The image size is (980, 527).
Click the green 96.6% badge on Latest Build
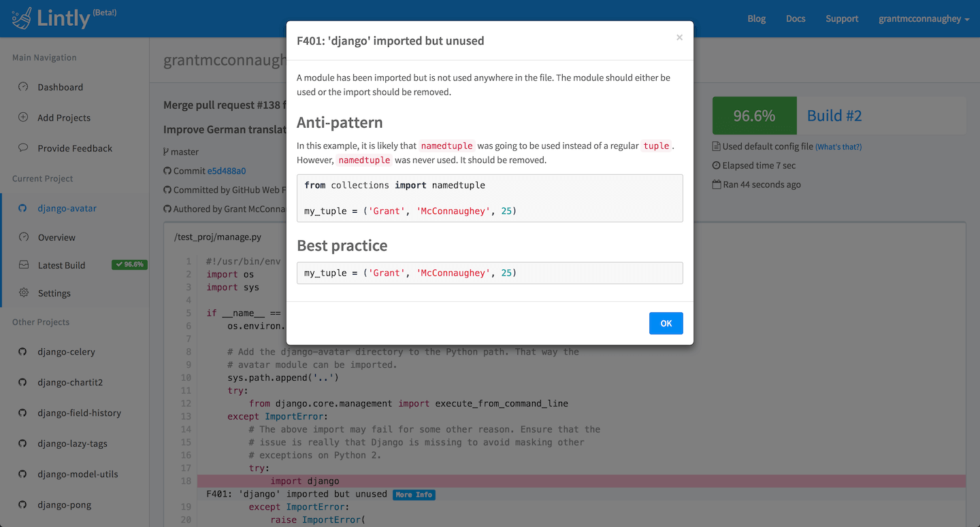coord(129,265)
